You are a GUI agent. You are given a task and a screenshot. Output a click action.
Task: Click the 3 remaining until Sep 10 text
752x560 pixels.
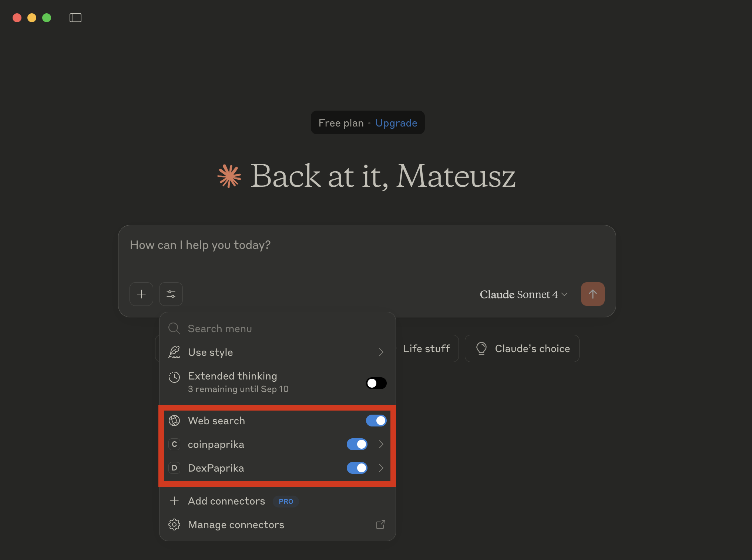click(x=238, y=389)
